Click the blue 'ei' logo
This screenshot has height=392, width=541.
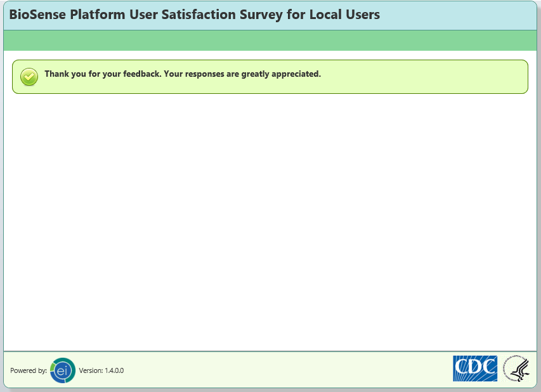[62, 370]
